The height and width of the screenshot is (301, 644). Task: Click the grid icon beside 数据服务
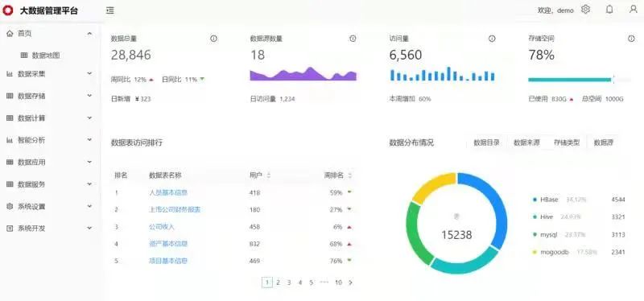pos(10,184)
